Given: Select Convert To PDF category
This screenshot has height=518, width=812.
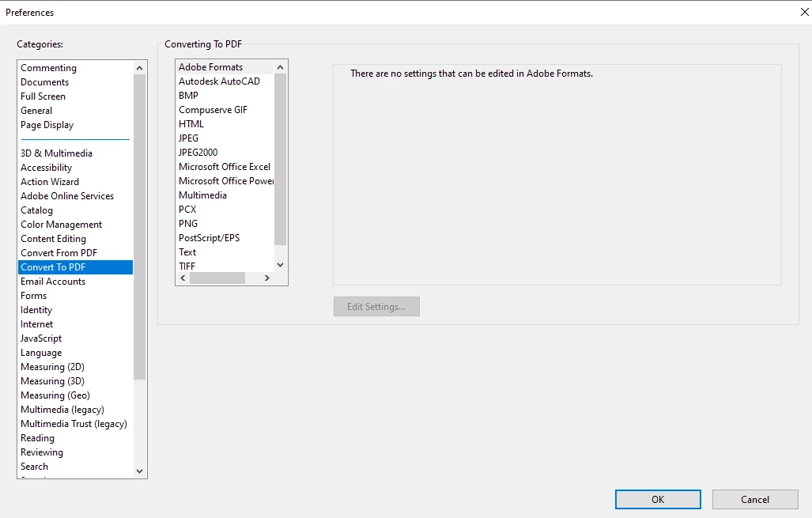Looking at the screenshot, I should [76, 267].
